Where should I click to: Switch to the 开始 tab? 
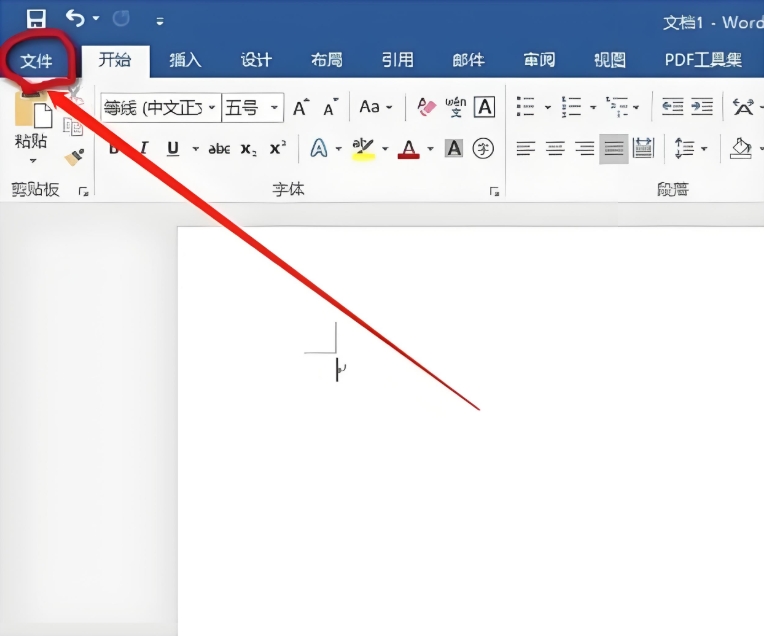[115, 60]
